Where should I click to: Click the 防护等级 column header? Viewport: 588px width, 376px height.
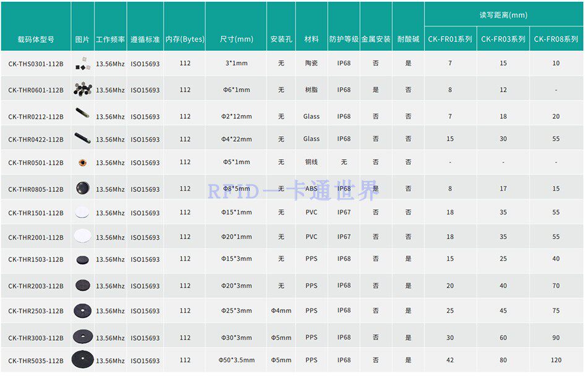pyautogui.click(x=344, y=39)
